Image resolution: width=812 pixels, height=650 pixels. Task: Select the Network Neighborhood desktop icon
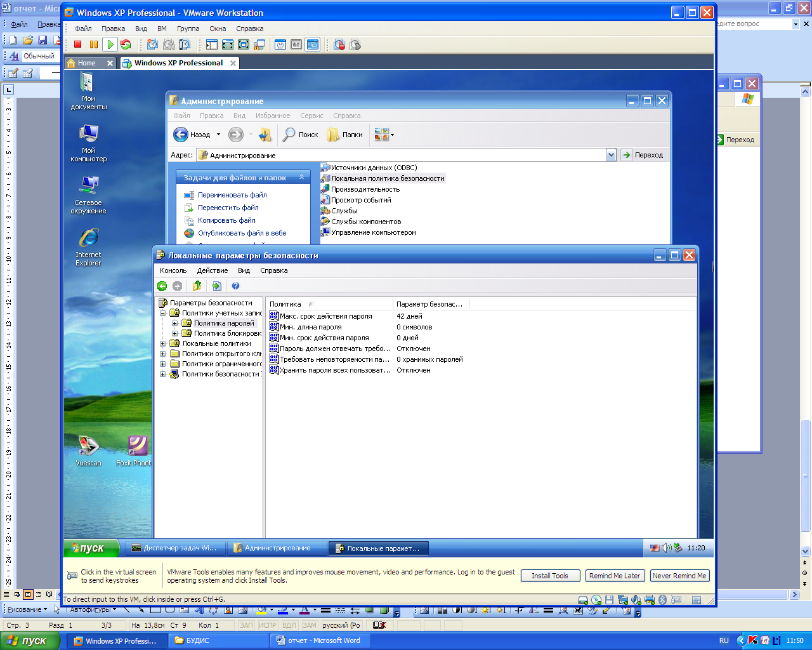click(89, 195)
